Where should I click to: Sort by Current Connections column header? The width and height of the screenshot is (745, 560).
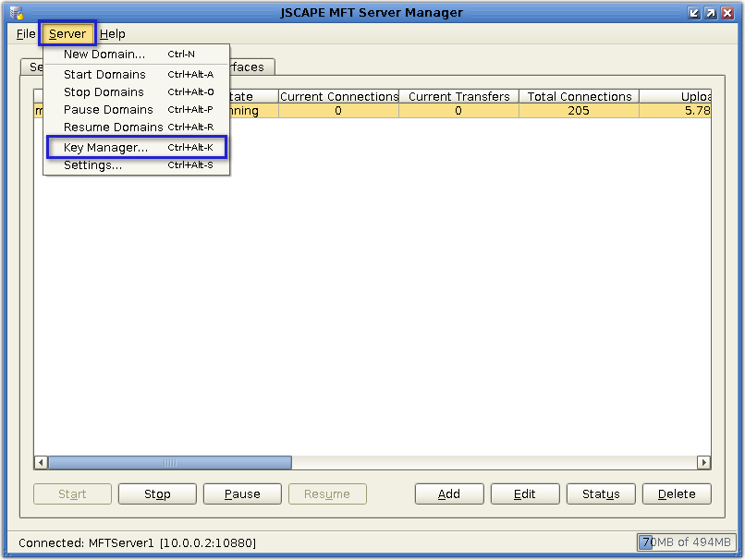click(x=339, y=96)
